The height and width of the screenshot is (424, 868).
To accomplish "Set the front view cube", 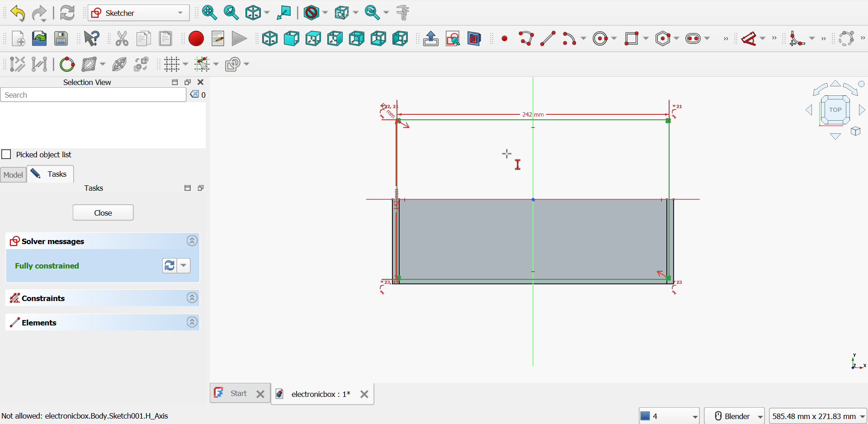I will coord(292,39).
